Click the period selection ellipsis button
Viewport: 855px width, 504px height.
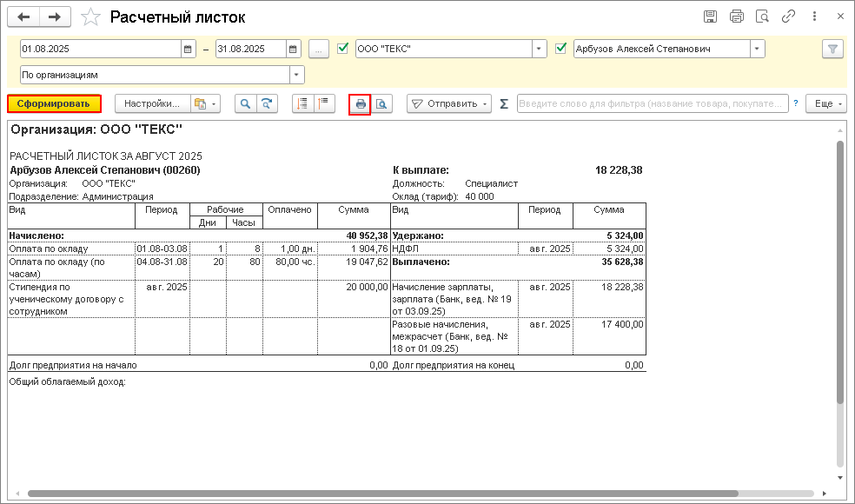point(318,49)
